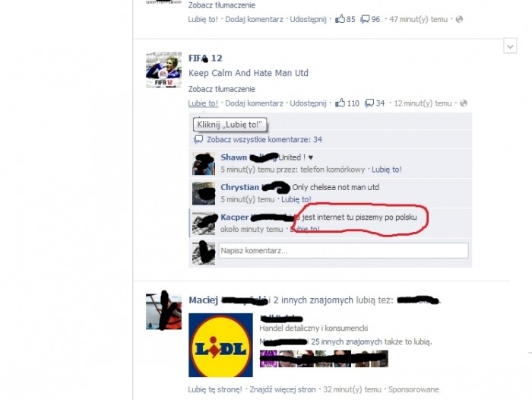Click the thumbs-up icon showing 110 likes
This screenshot has width=532, height=400.
(340, 103)
